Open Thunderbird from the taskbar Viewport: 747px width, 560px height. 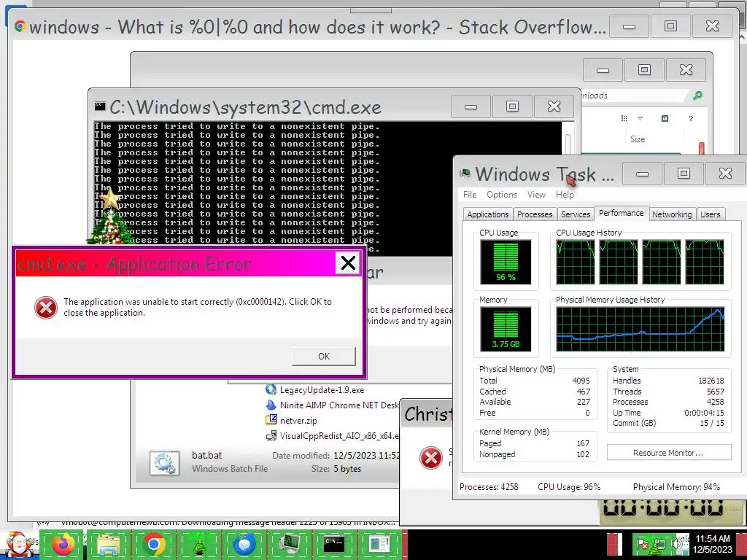tap(244, 544)
